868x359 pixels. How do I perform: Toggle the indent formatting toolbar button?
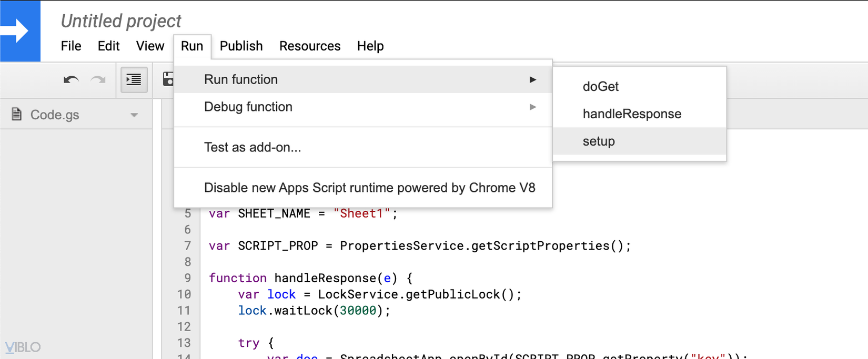134,80
